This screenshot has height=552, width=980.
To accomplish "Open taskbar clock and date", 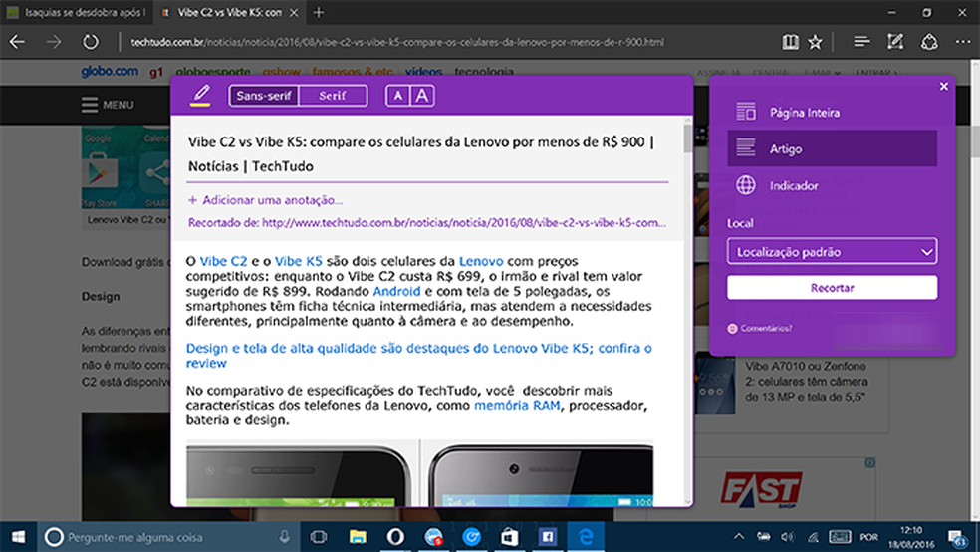I will tap(912, 537).
